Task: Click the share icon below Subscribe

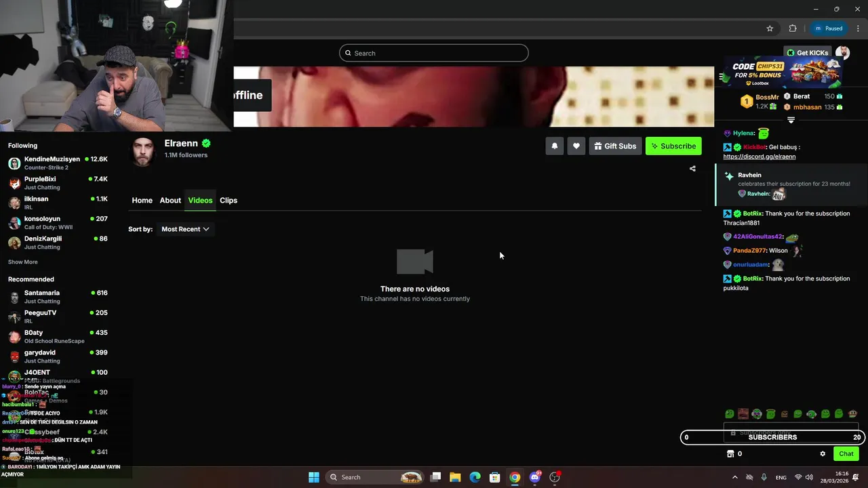Action: [692, 169]
